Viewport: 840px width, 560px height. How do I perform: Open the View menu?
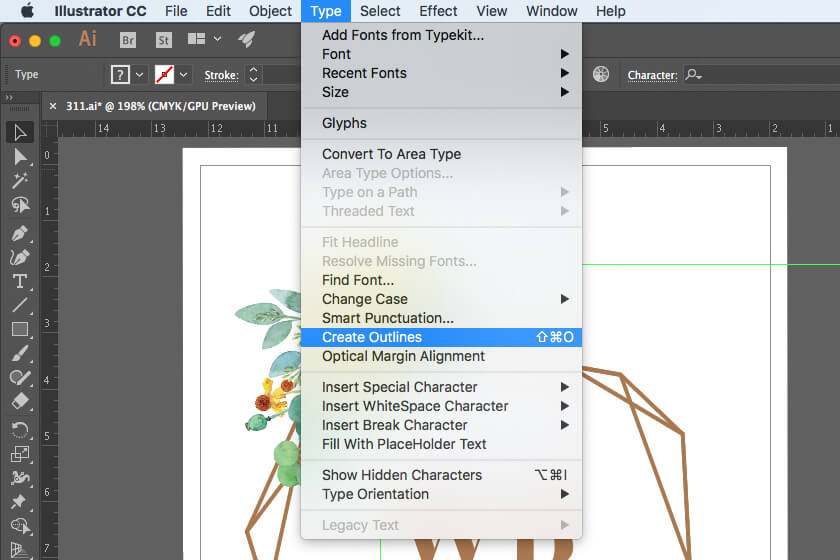coord(491,11)
